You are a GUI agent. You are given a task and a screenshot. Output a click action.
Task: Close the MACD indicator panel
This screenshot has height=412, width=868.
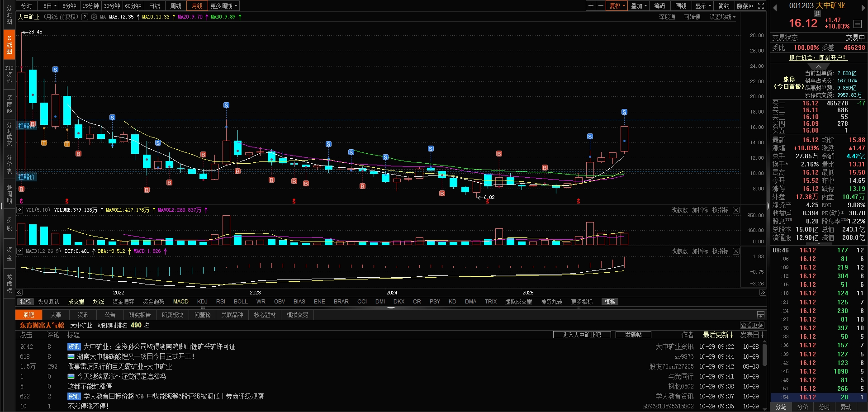coord(736,251)
